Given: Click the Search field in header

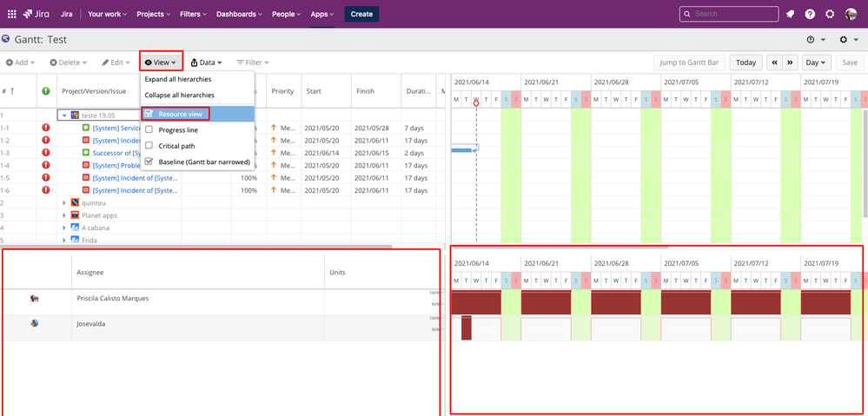Looking at the screenshot, I should tap(729, 14).
